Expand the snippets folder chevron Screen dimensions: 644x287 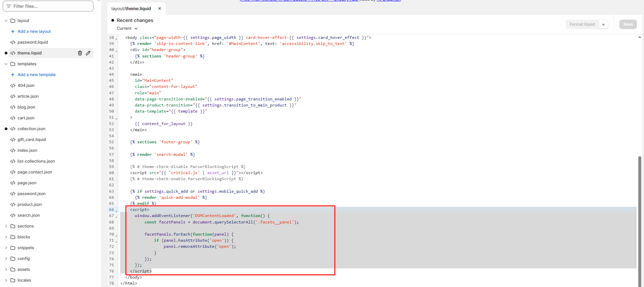6,248
